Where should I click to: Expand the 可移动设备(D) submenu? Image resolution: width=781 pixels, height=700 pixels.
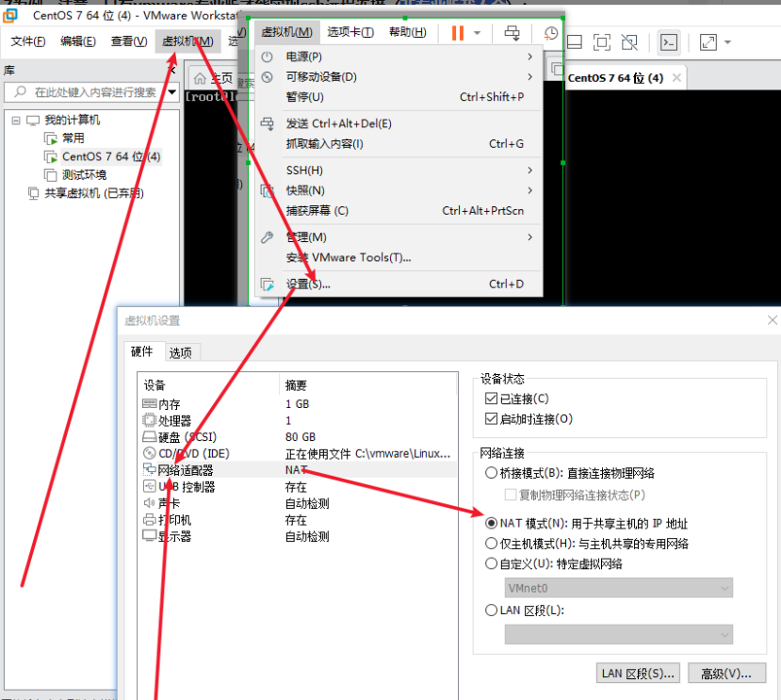[x=399, y=76]
